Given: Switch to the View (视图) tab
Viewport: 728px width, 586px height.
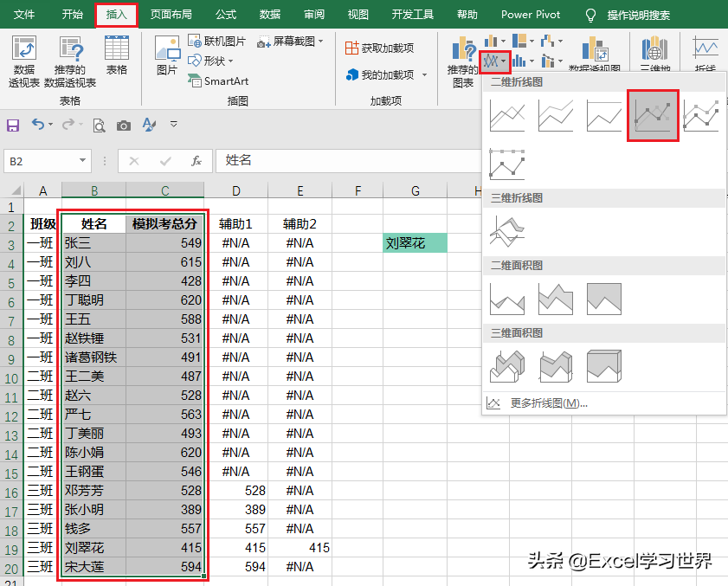Looking at the screenshot, I should [358, 15].
